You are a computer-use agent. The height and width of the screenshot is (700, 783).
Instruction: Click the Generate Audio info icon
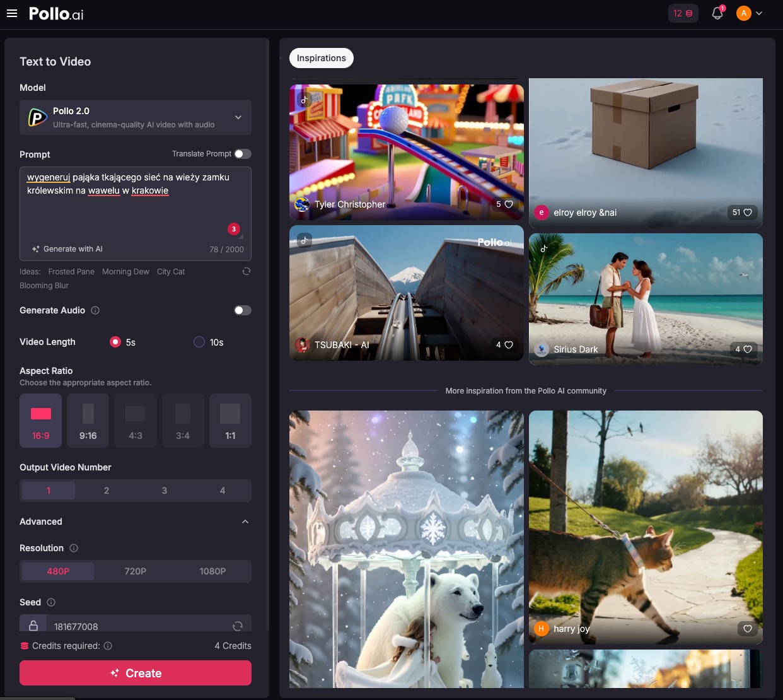coord(95,310)
